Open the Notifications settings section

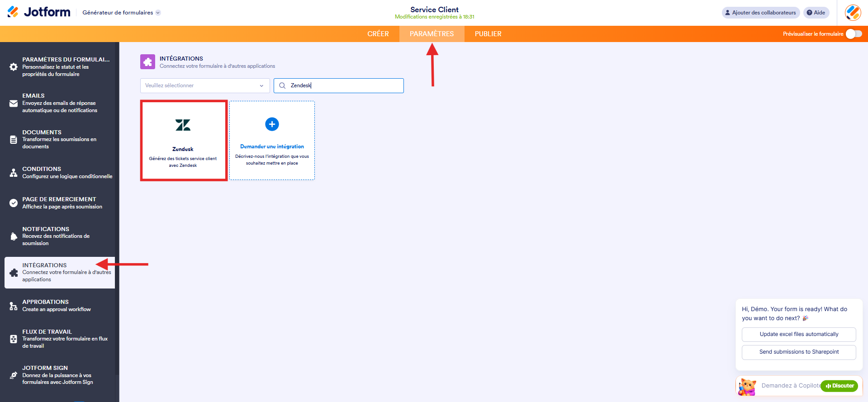[x=60, y=236]
